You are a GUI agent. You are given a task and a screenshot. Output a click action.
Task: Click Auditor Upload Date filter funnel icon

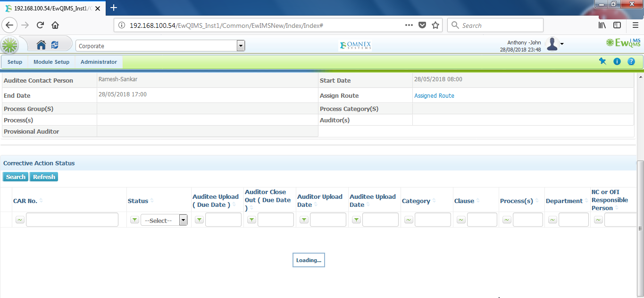pos(304,220)
